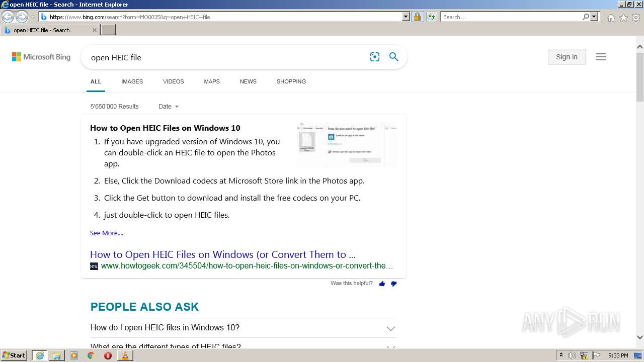Refresh the page with the reload icon
This screenshot has height=362, width=644.
coord(432,17)
